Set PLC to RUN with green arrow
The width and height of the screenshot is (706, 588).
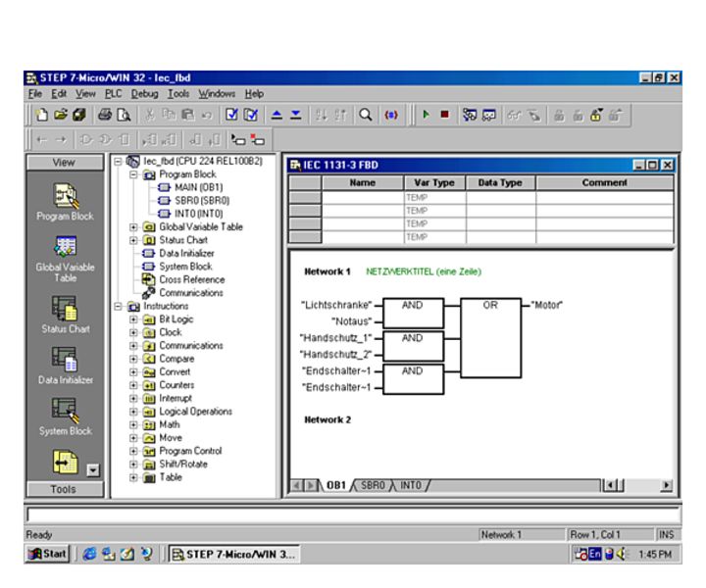click(426, 115)
